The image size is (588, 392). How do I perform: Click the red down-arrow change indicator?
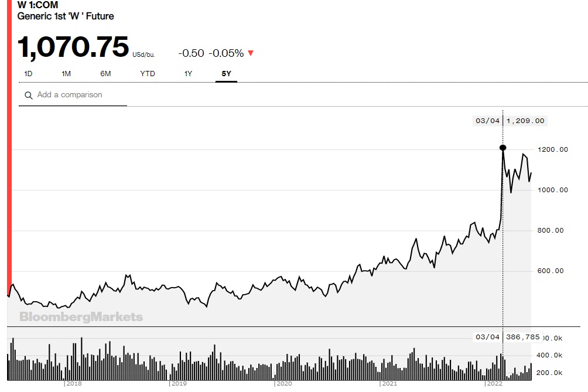tap(251, 53)
